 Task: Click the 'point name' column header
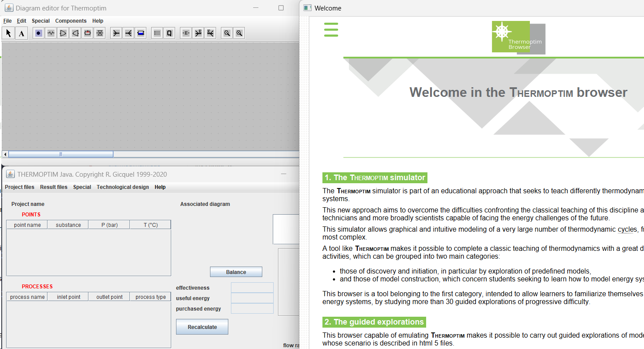tap(27, 225)
